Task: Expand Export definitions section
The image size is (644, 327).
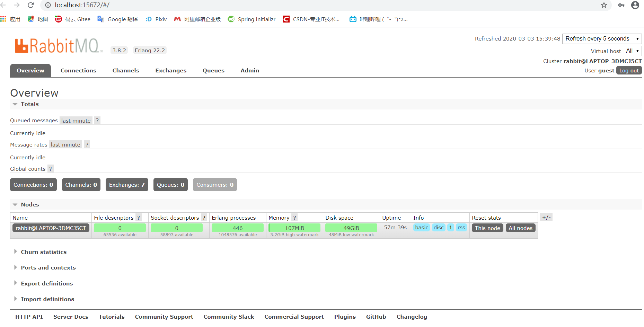Action: click(x=43, y=283)
